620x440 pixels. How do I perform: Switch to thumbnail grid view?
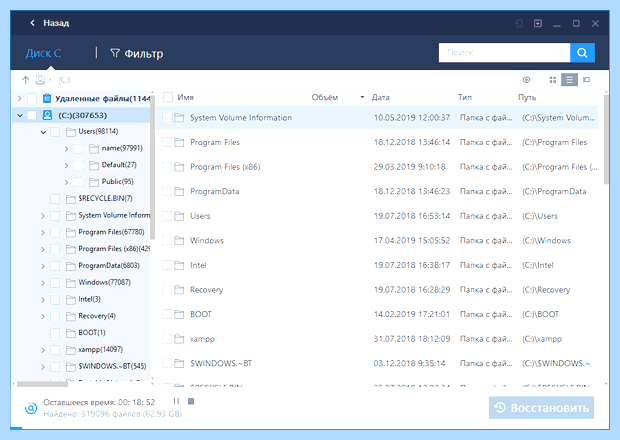pyautogui.click(x=553, y=80)
